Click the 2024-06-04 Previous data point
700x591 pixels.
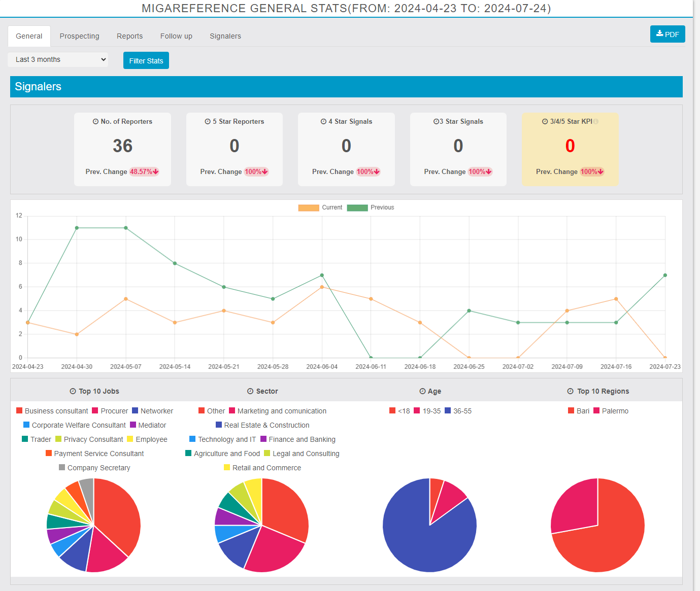322,275
